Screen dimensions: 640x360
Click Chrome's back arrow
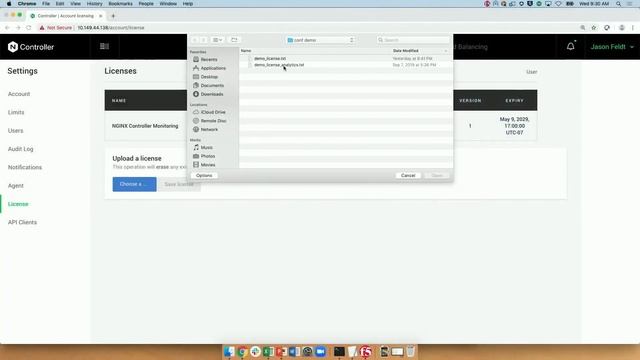pos(7,28)
